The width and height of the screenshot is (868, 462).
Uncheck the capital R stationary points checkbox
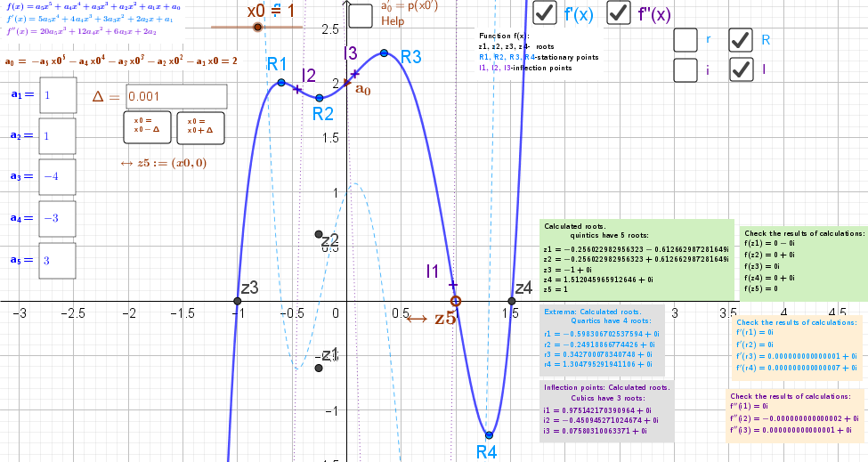click(x=741, y=40)
